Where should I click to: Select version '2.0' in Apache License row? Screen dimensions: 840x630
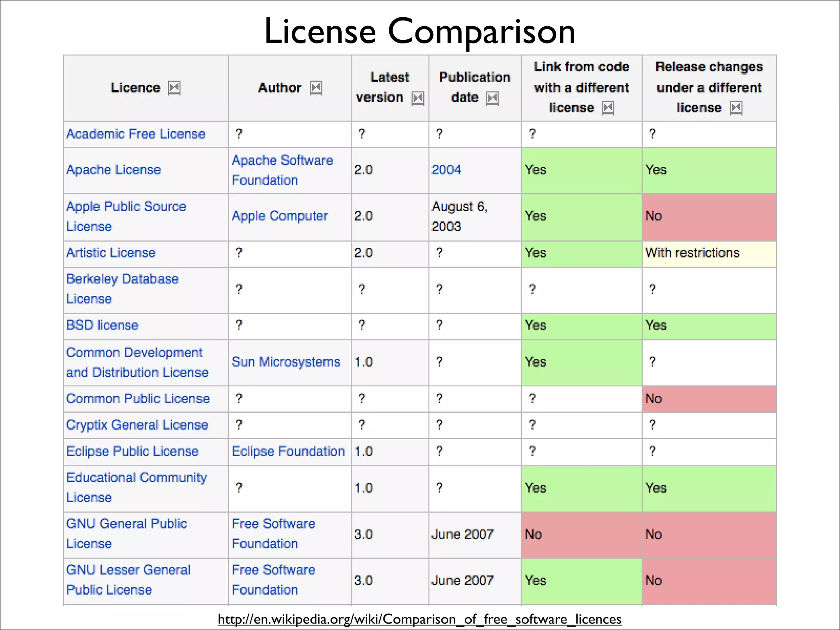pos(363,170)
